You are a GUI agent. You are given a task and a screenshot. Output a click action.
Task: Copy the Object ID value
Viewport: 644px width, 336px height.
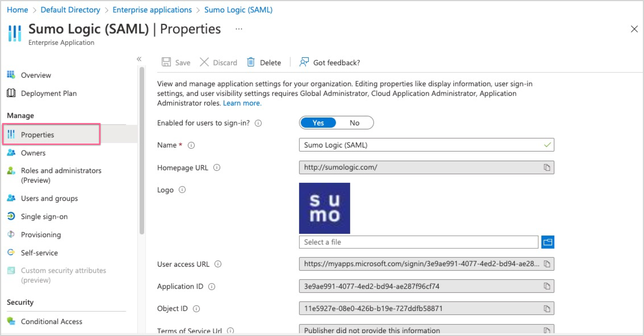coord(546,308)
